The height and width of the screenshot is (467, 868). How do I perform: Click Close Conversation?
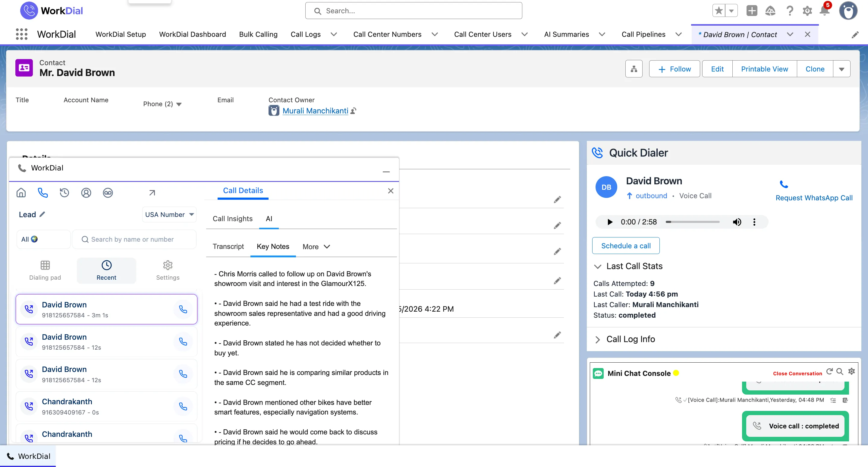[x=797, y=373]
